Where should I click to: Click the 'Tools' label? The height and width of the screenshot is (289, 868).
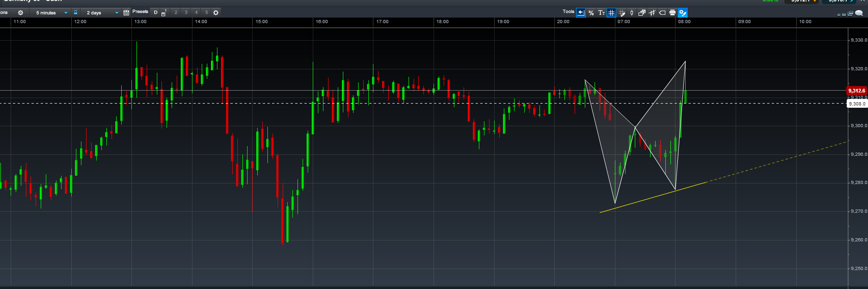point(569,12)
